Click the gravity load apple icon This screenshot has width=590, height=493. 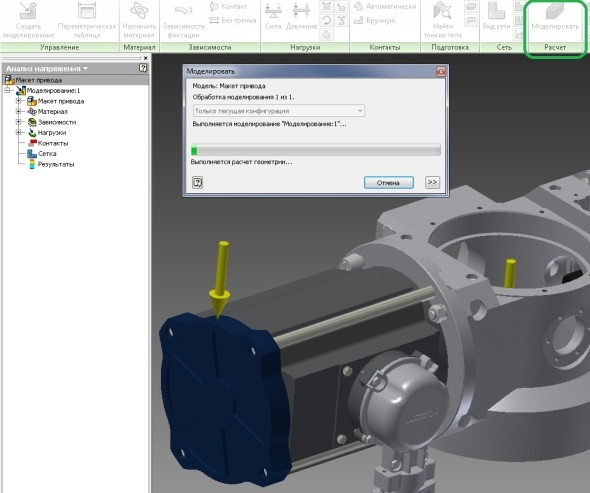(326, 34)
